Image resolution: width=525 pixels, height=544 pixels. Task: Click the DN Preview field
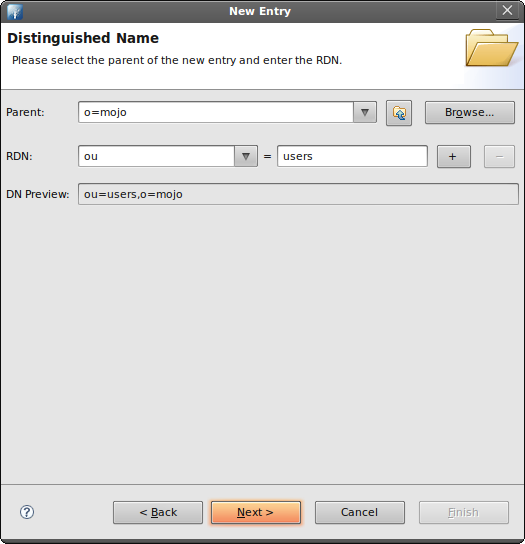(x=298, y=194)
